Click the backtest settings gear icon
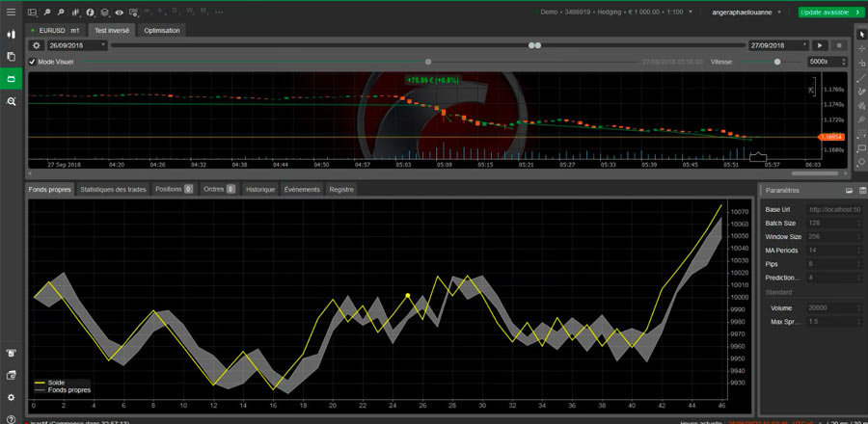 pos(37,45)
